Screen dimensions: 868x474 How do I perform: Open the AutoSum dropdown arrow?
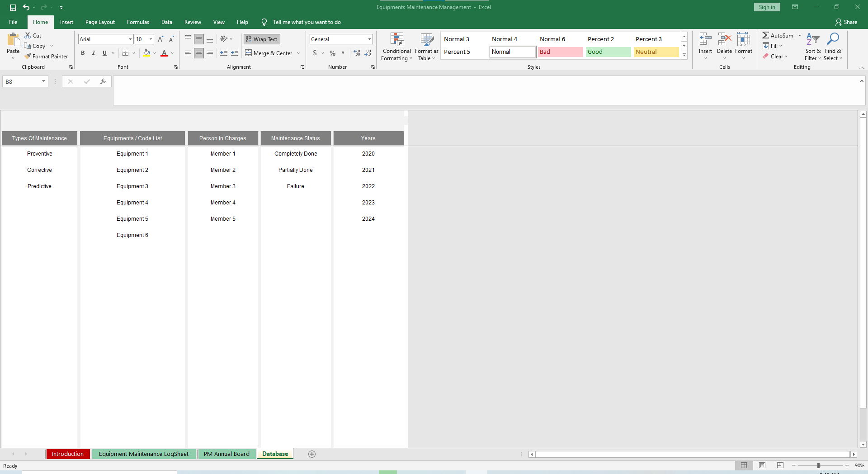click(x=799, y=35)
